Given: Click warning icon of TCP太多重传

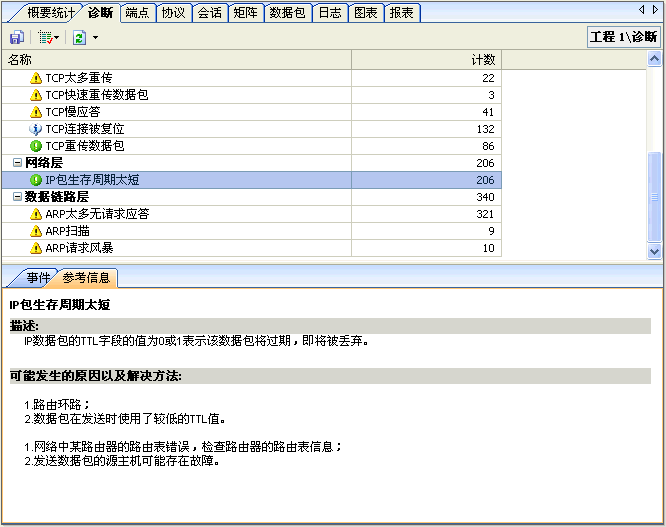Looking at the screenshot, I should pyautogui.click(x=36, y=78).
